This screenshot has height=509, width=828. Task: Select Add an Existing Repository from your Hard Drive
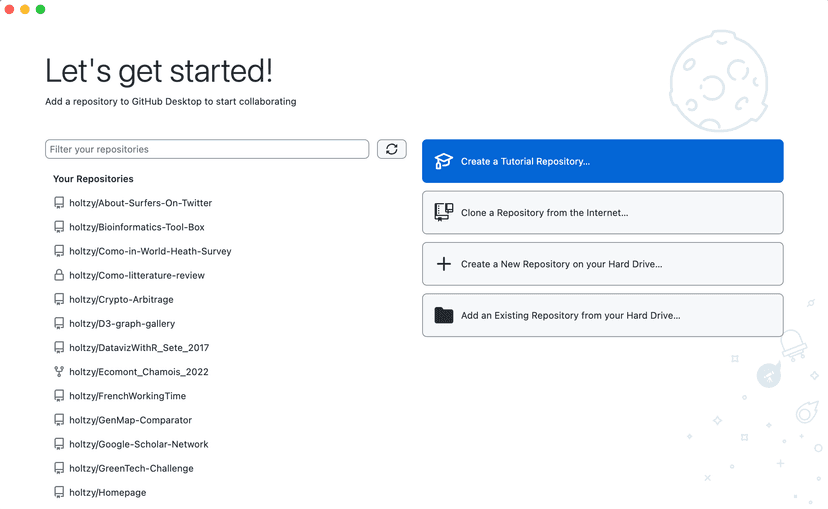click(603, 315)
